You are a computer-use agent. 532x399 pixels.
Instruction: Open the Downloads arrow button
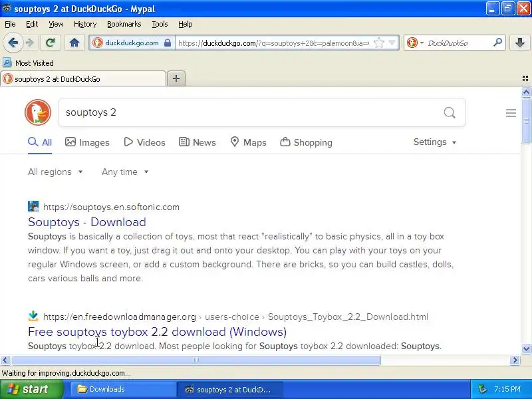[x=519, y=43]
